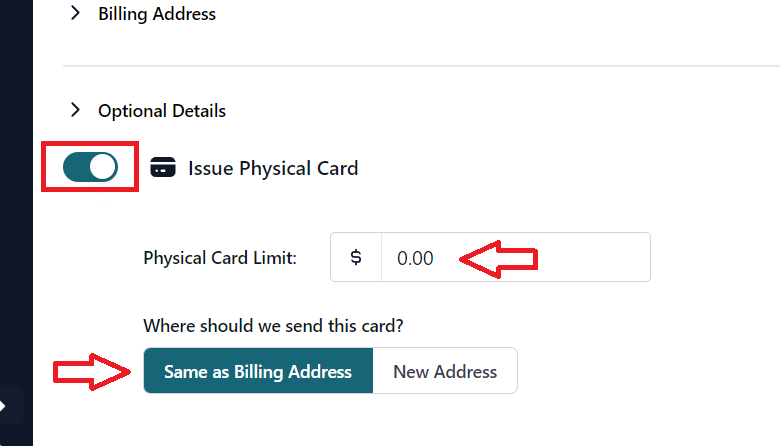Image resolution: width=780 pixels, height=446 pixels.
Task: Click the 'Where should we send this card?' text
Action: coord(274,325)
